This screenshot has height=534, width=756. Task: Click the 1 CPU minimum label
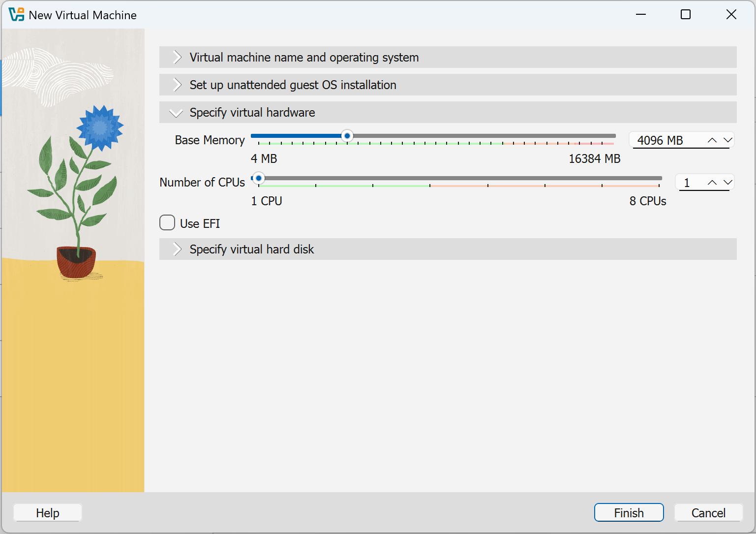(x=267, y=201)
